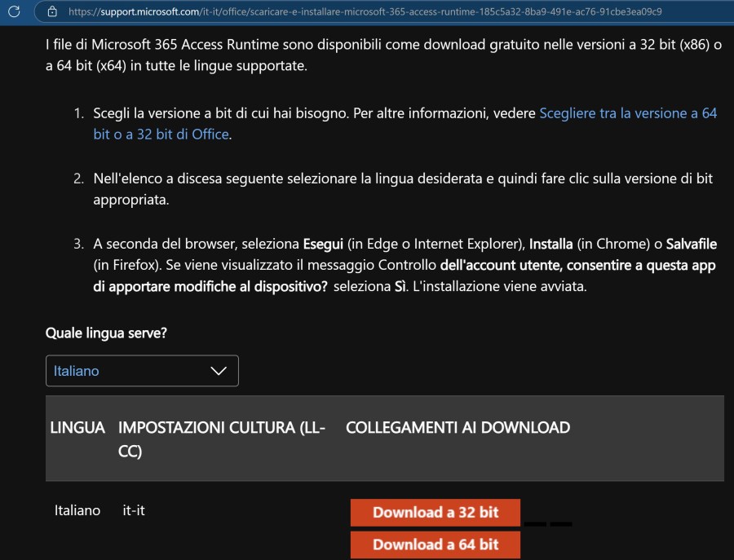Click the LINGUA column header
The height and width of the screenshot is (560, 734).
(77, 427)
